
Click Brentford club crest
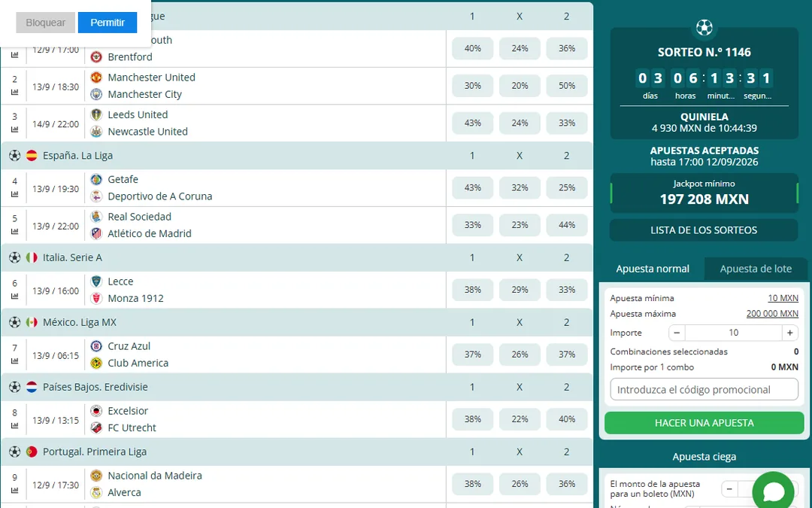point(96,57)
